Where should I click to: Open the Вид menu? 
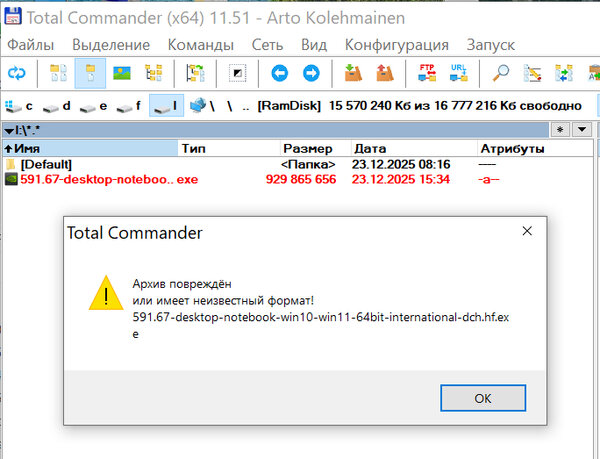coord(314,45)
